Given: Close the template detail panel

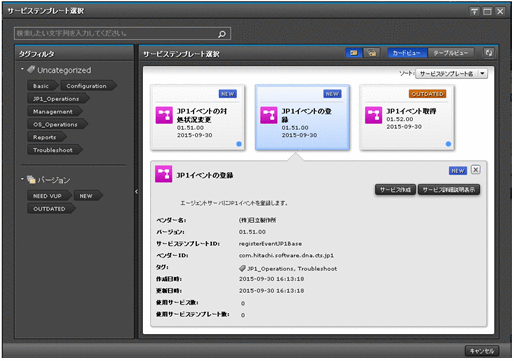Looking at the screenshot, I should 476,170.
